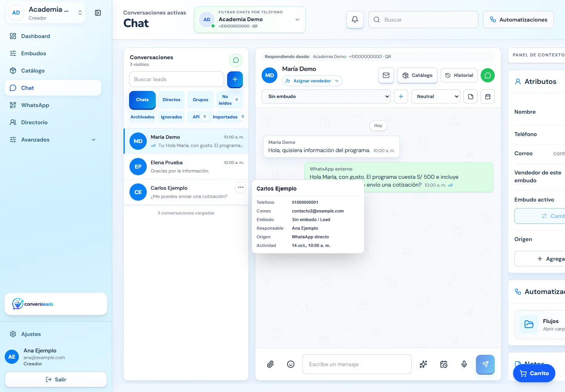Click phone 51000000001 in the popup
This screenshot has width=565, height=392.
(305, 202)
